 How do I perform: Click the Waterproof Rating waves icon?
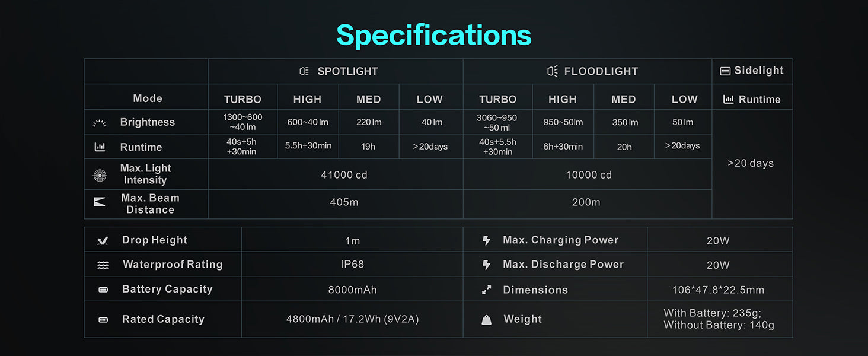(x=103, y=265)
